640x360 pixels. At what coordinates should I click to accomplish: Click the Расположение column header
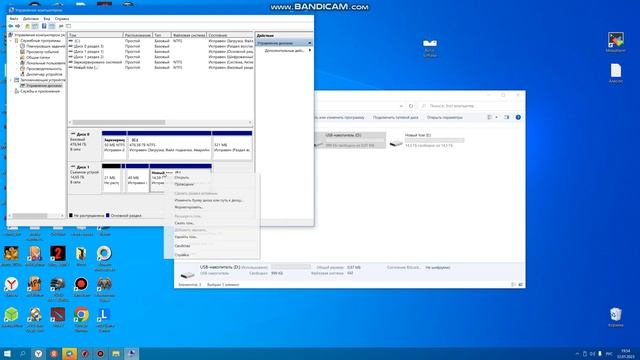pos(138,36)
